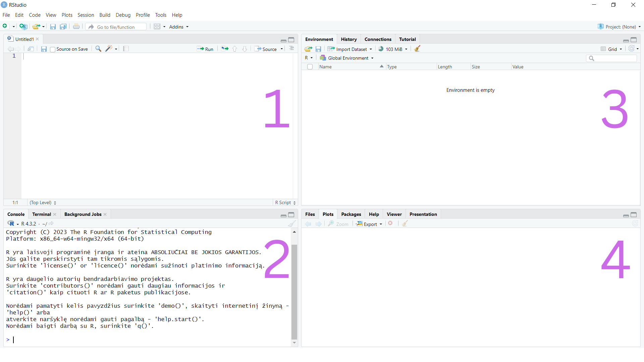Open Find/Replace with the magnifier icon

[x=98, y=49]
